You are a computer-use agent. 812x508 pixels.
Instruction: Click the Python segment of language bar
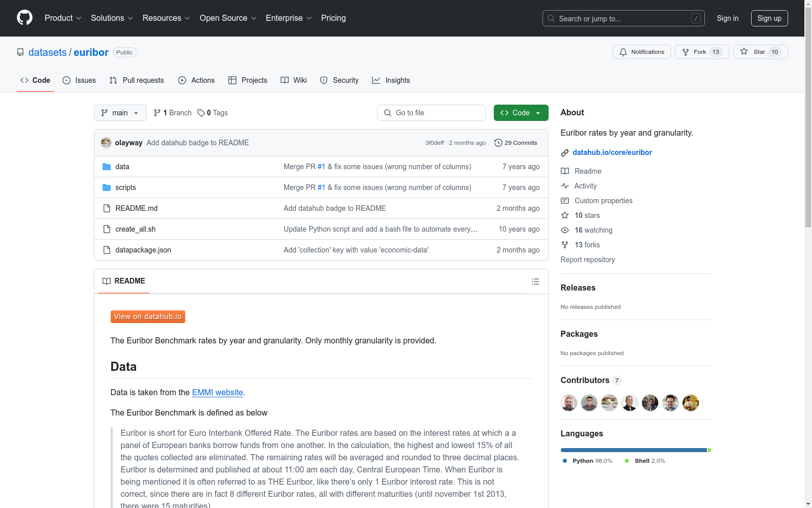[634, 450]
